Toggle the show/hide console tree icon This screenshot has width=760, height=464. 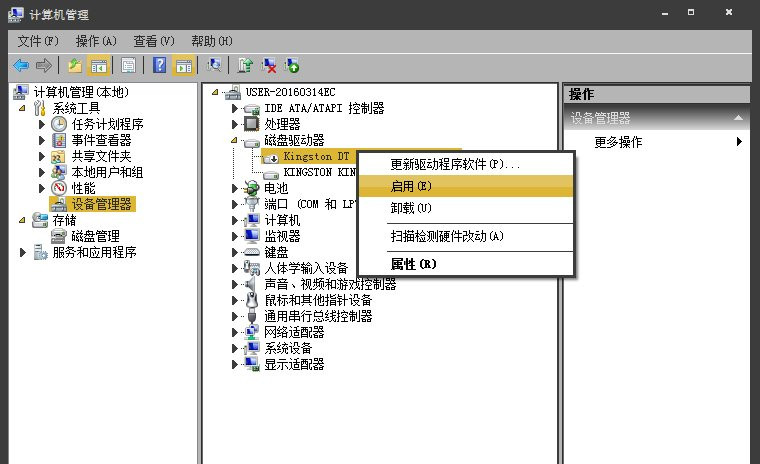click(98, 65)
